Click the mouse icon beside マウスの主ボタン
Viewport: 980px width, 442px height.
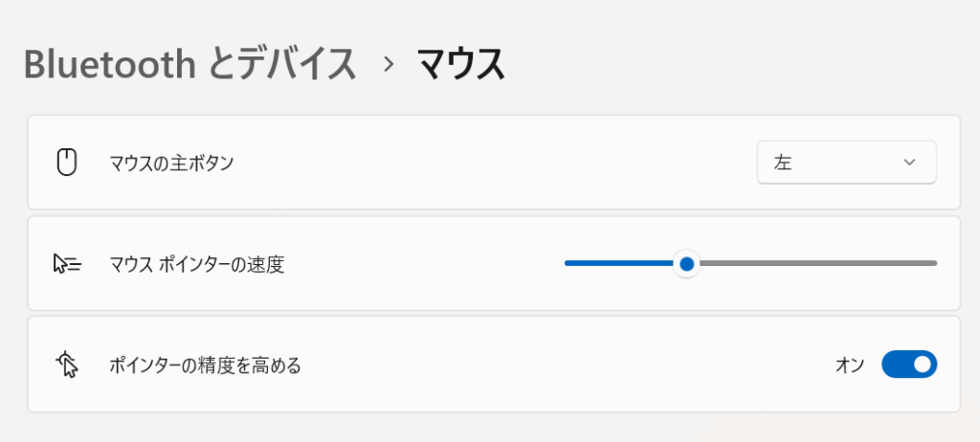tap(67, 163)
